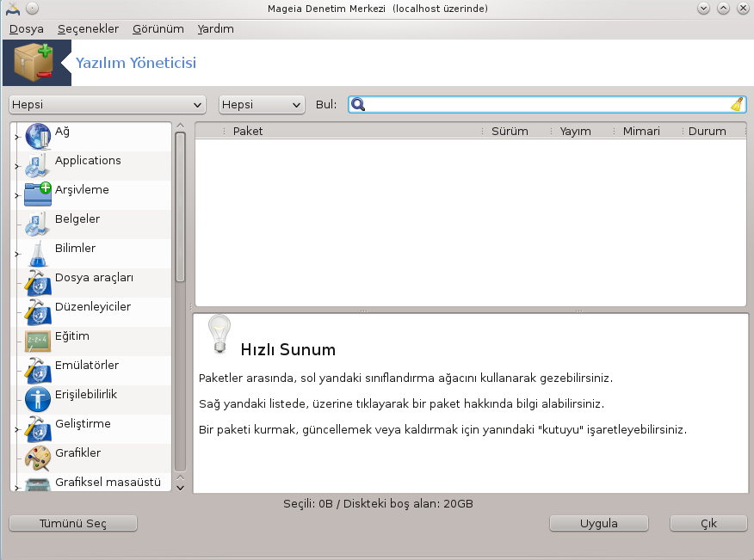The image size is (754, 560).
Task: Click the Erişilebilirlik accessibility icon
Action: point(38,399)
